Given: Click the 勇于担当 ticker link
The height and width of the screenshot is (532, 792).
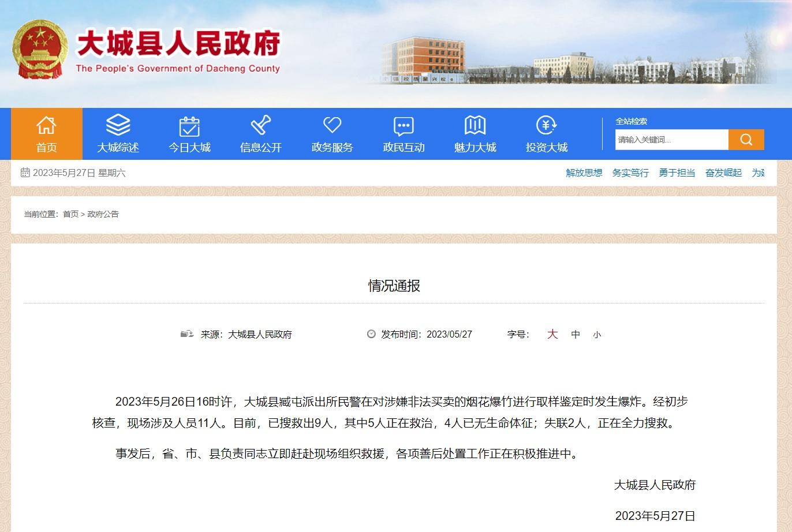Looking at the screenshot, I should (677, 173).
